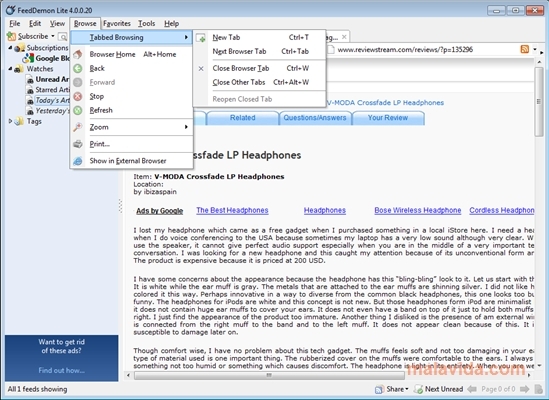Open the Edit menu
The image size is (549, 400).
tap(35, 23)
